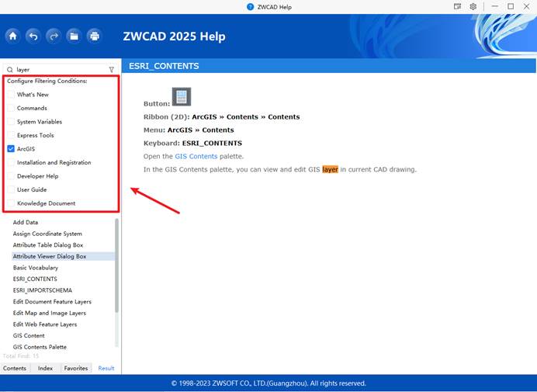Click the Forward navigation arrow
The width and height of the screenshot is (537, 392).
[53, 36]
